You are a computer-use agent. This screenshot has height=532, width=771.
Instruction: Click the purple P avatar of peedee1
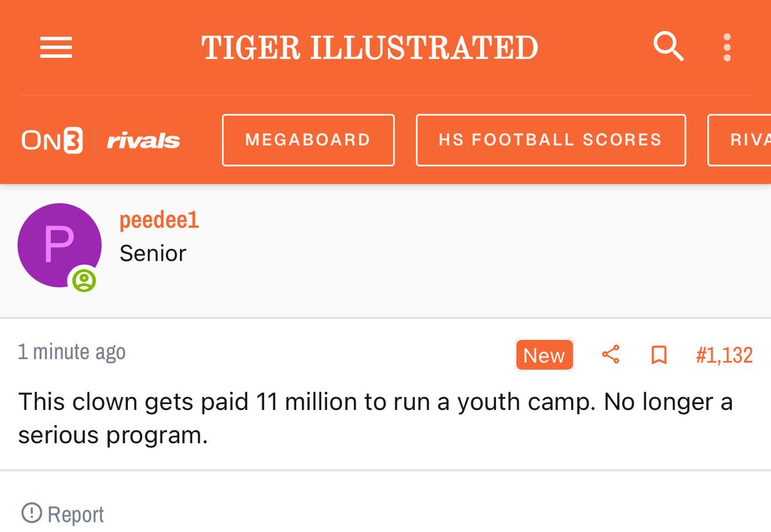[59, 245]
